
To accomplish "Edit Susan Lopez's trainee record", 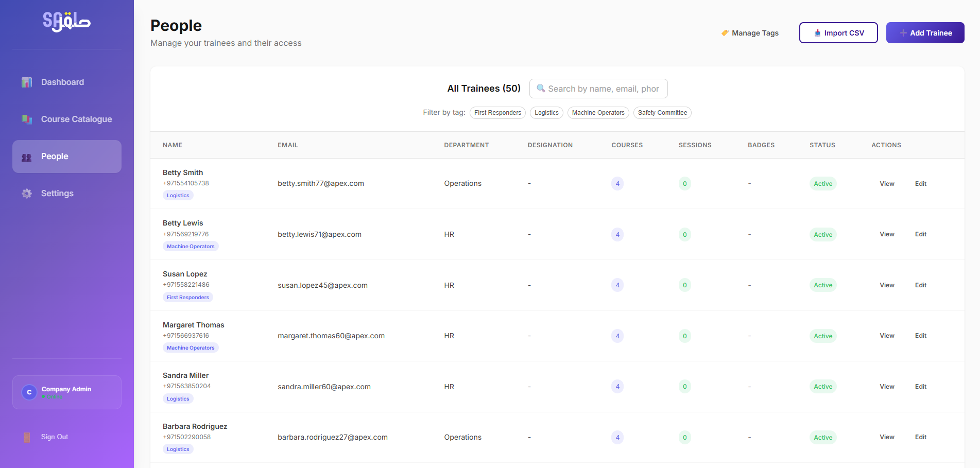I will pos(920,285).
